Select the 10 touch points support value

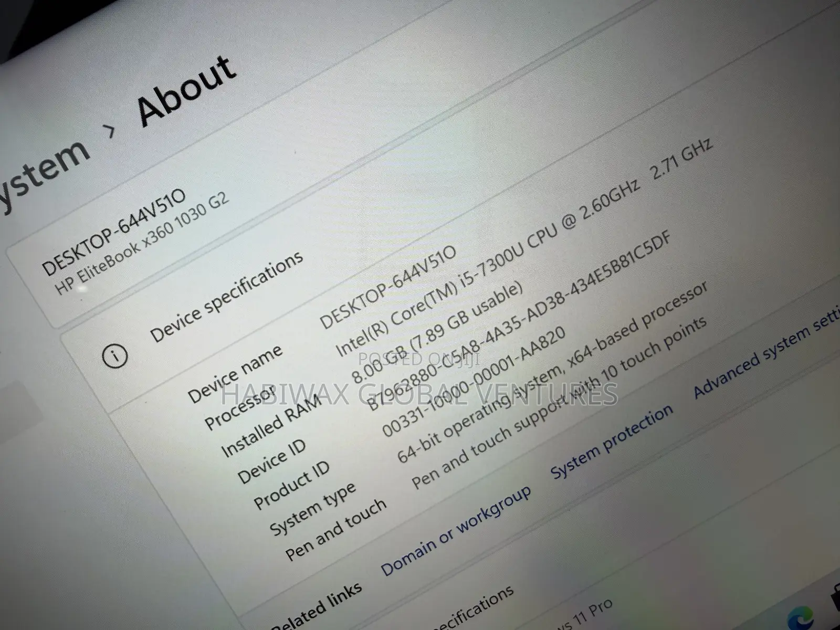[x=559, y=402]
